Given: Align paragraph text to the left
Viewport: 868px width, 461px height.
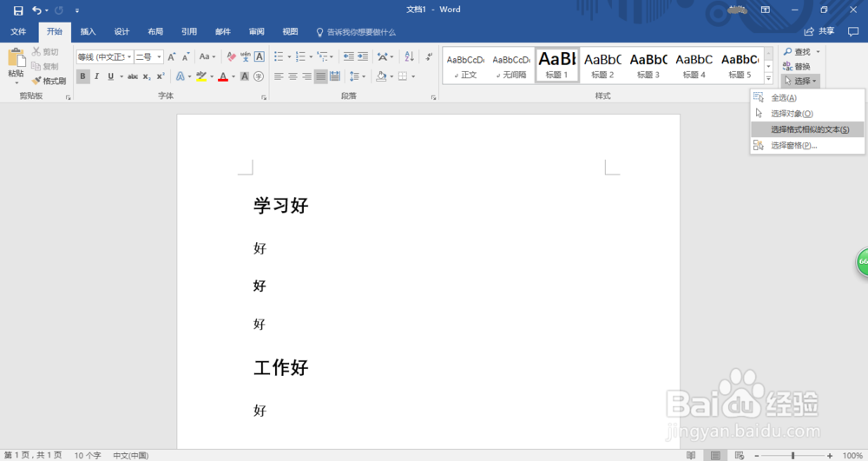Looking at the screenshot, I should pos(279,76).
